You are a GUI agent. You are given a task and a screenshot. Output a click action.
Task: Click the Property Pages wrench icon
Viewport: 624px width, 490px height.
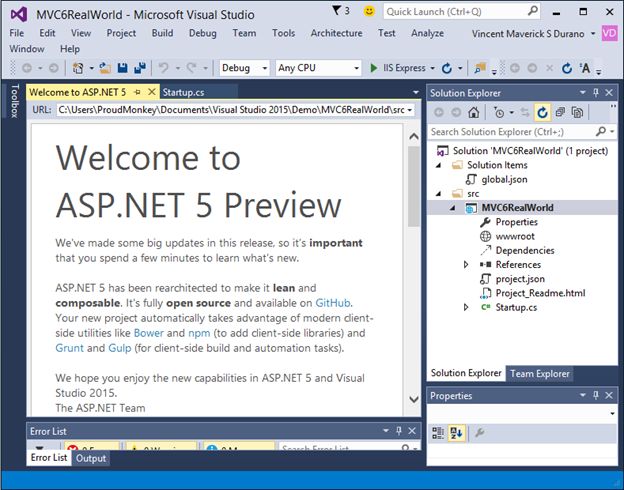pos(480,433)
